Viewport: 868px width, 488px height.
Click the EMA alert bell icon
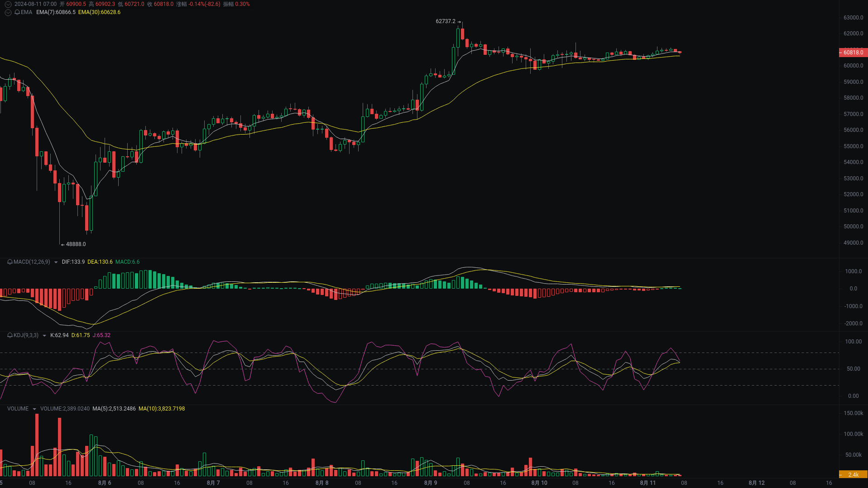point(17,12)
